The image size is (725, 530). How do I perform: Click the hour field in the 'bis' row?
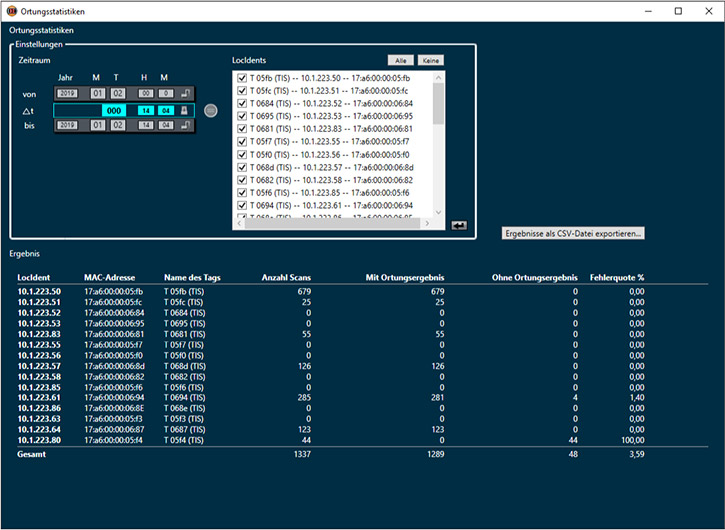point(144,126)
